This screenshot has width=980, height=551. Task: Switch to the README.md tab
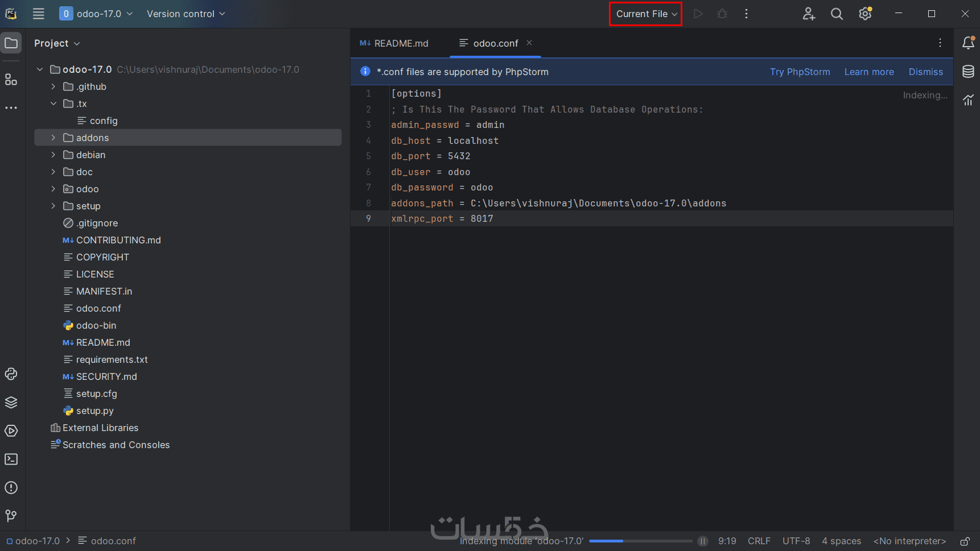(x=394, y=43)
